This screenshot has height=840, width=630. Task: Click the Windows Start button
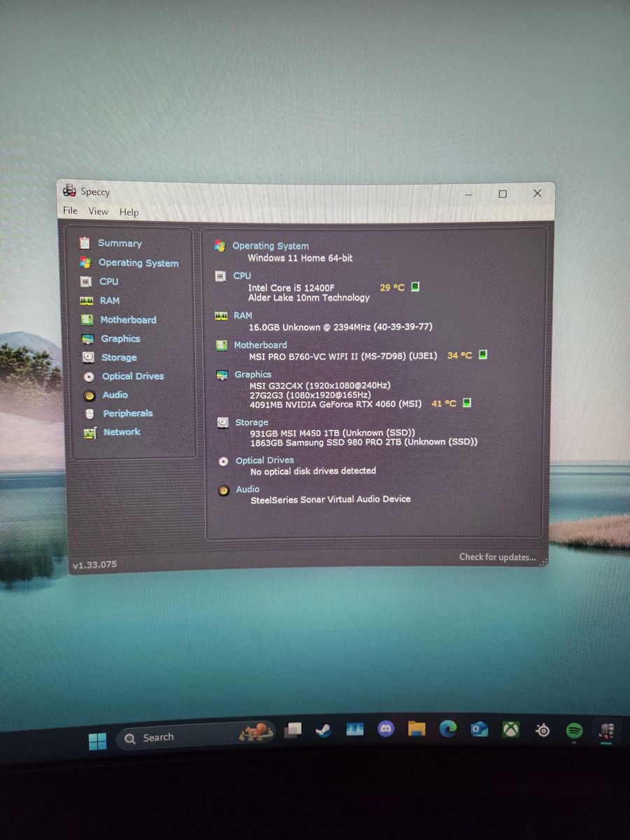[x=98, y=741]
